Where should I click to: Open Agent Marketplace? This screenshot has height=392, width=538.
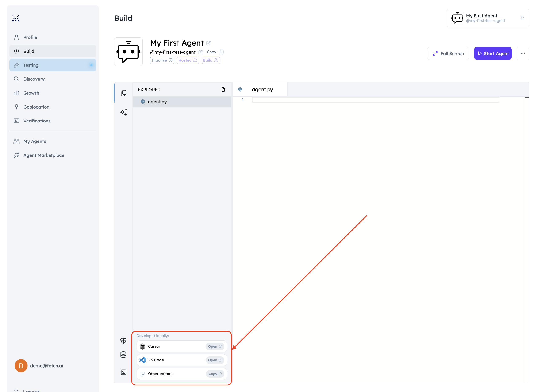pos(53,155)
